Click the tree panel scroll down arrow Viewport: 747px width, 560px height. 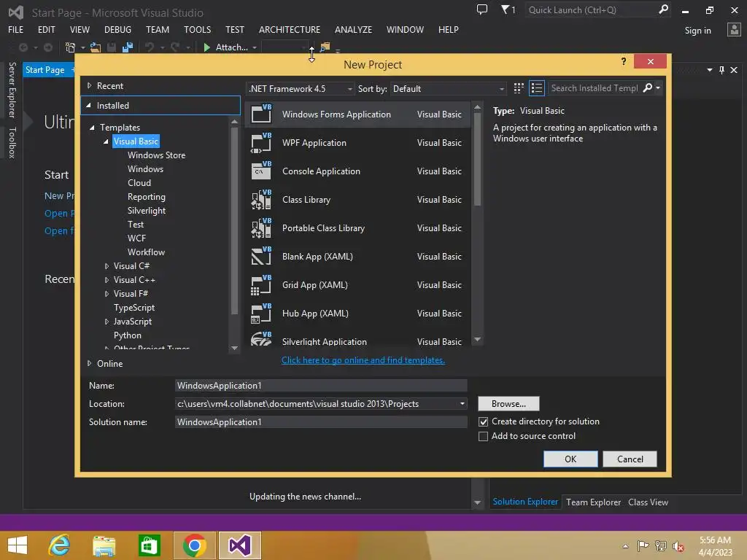[234, 348]
